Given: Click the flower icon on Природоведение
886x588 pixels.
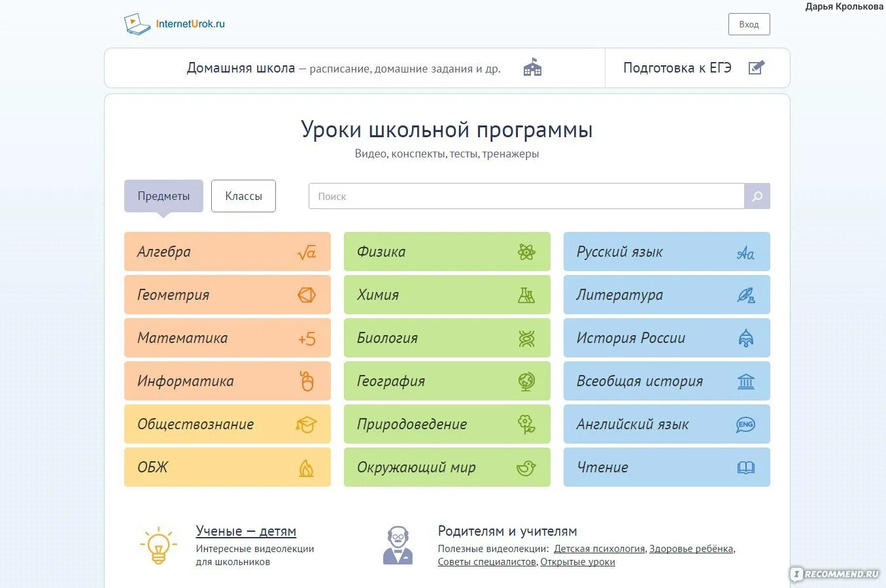Looking at the screenshot, I should (x=526, y=425).
